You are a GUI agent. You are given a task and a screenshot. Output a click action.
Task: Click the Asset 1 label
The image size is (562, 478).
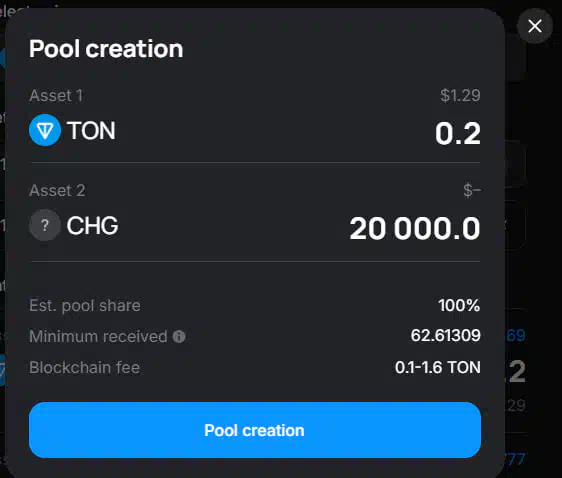tap(56, 96)
